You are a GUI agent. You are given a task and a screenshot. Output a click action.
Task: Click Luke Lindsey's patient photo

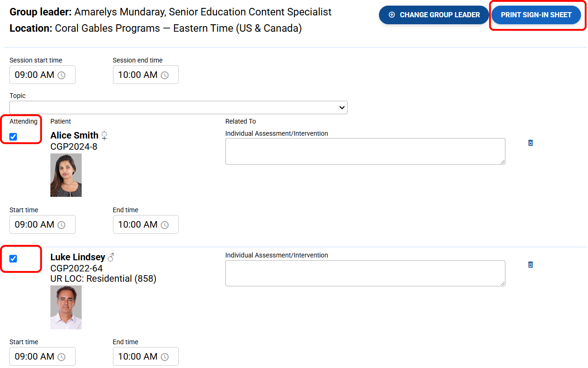pyautogui.click(x=66, y=307)
